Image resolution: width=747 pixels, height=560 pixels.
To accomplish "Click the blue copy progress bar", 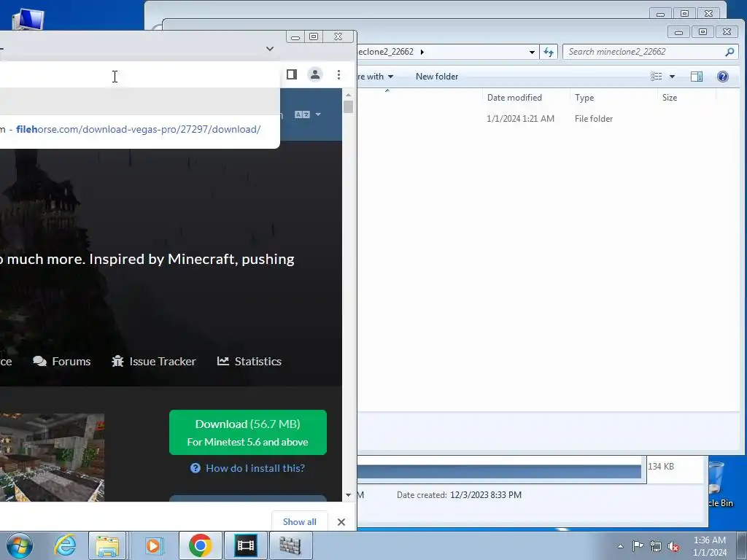I will [x=499, y=472].
